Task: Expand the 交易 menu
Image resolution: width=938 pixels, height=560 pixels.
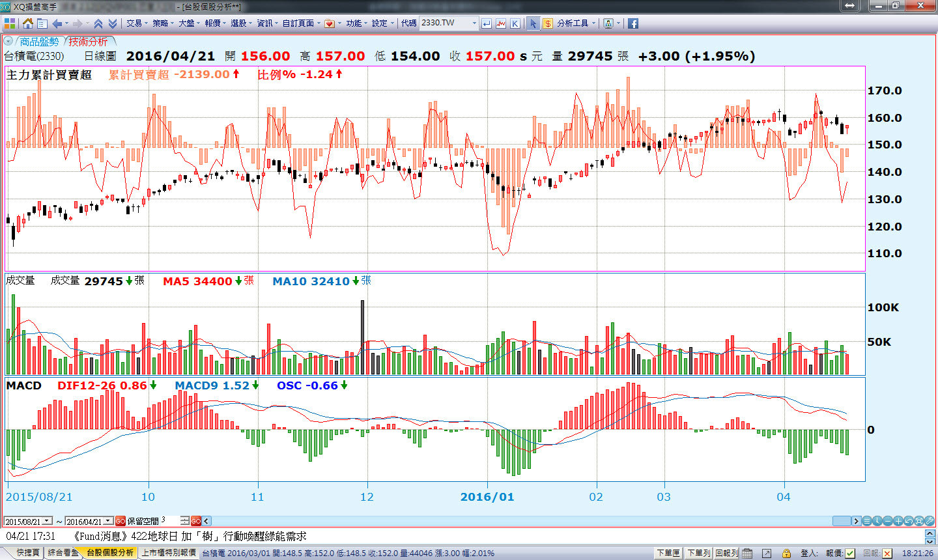Action: pyautogui.click(x=137, y=23)
